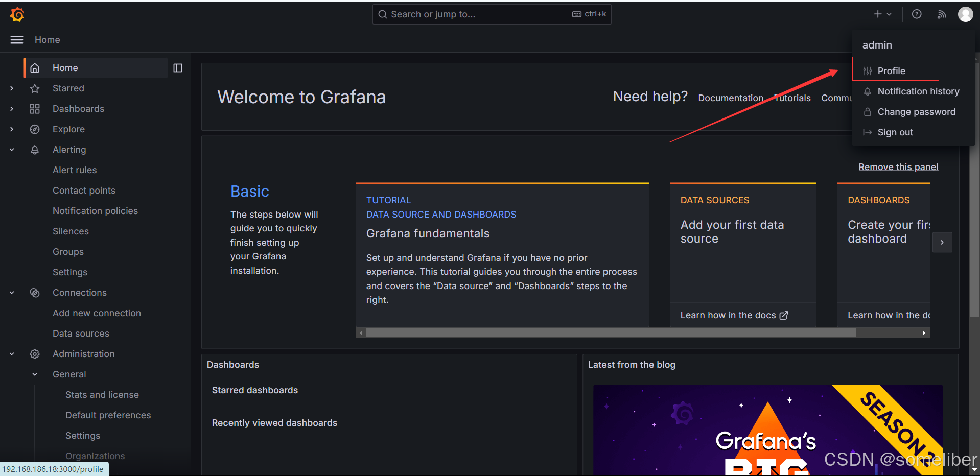Click the search magnifier icon

pos(383,14)
